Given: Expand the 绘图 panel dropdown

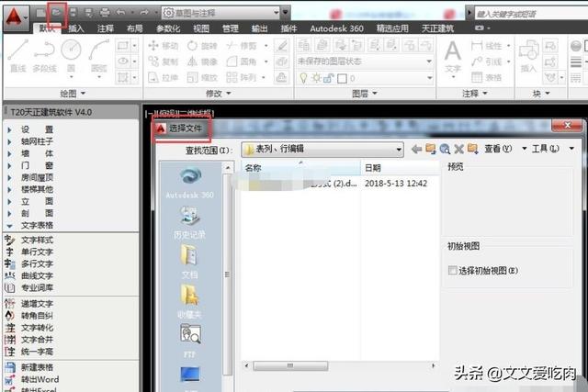Looking at the screenshot, I should (73, 93).
